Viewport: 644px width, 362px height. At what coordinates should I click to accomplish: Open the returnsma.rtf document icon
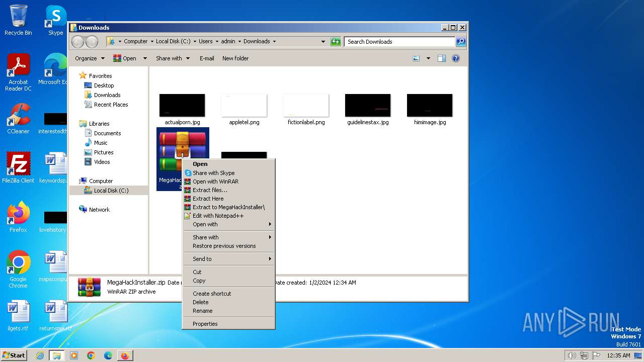(x=55, y=316)
